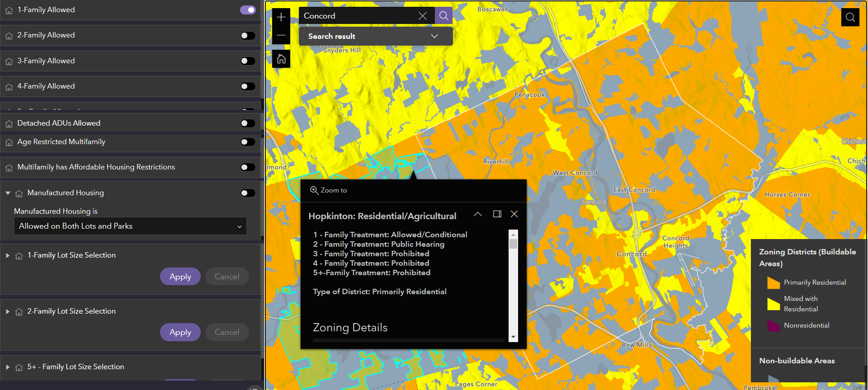Collapse the Manufactured Housing section

tap(8, 193)
